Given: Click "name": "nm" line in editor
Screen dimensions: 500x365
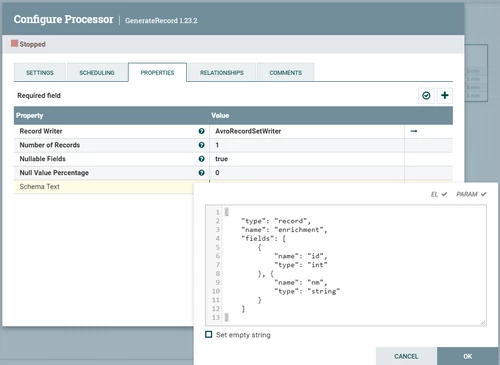Looking at the screenshot, I should 301,282.
